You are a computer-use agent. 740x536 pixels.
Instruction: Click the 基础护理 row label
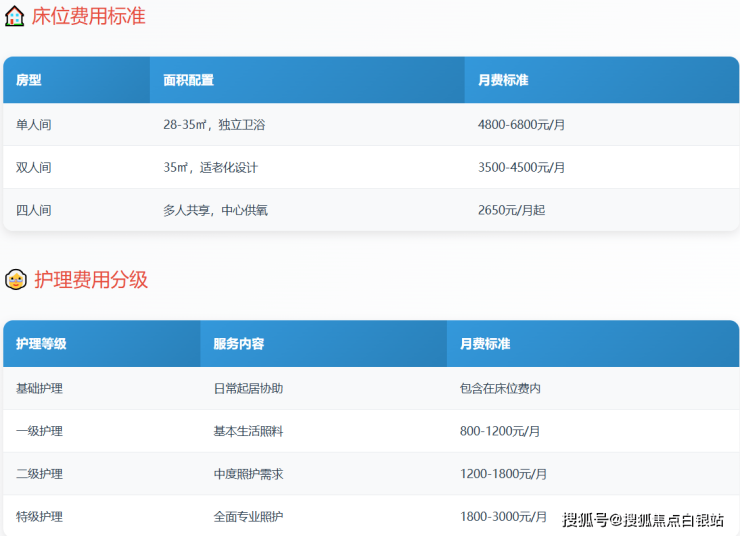(40, 388)
